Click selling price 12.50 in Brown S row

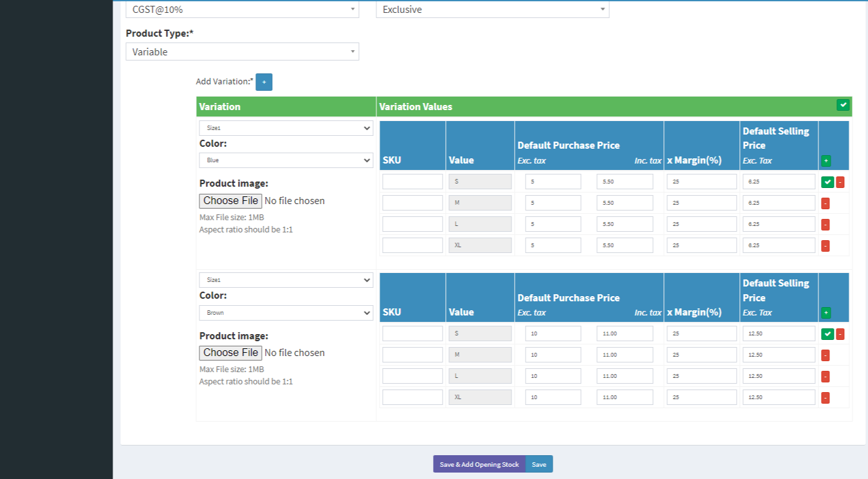[x=779, y=333]
